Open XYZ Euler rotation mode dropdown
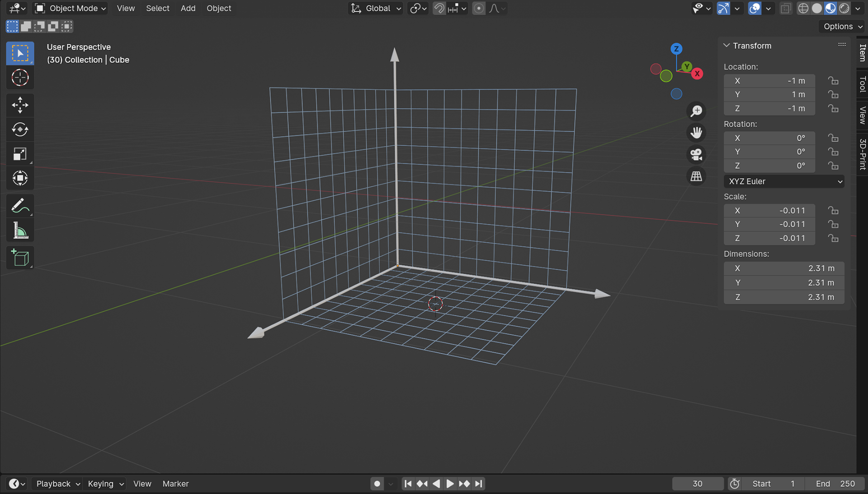 784,181
